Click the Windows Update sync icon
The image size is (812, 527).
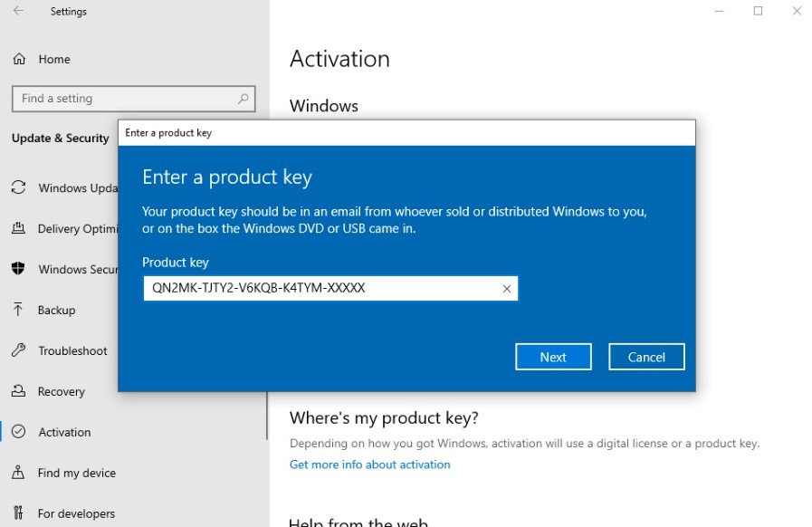click(19, 187)
